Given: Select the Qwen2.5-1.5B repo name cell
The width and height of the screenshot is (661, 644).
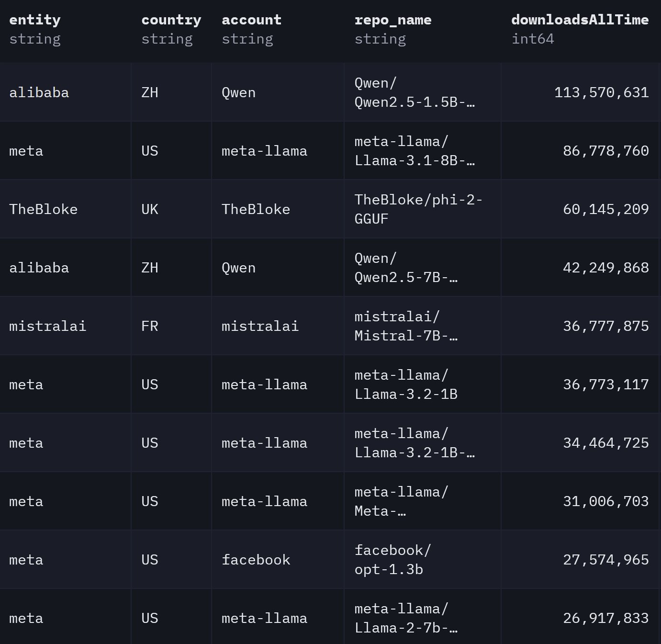Looking at the screenshot, I should click(x=415, y=92).
